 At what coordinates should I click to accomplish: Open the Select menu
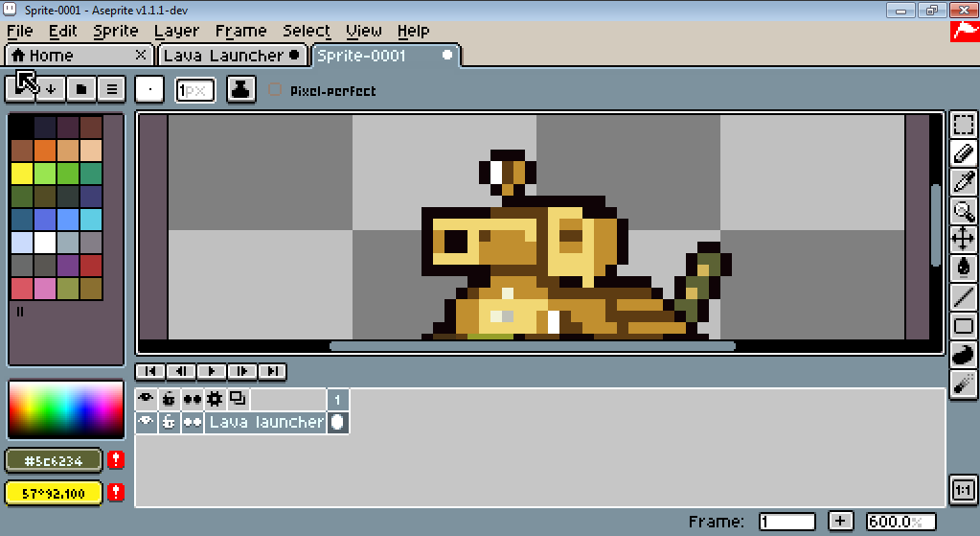point(307,31)
